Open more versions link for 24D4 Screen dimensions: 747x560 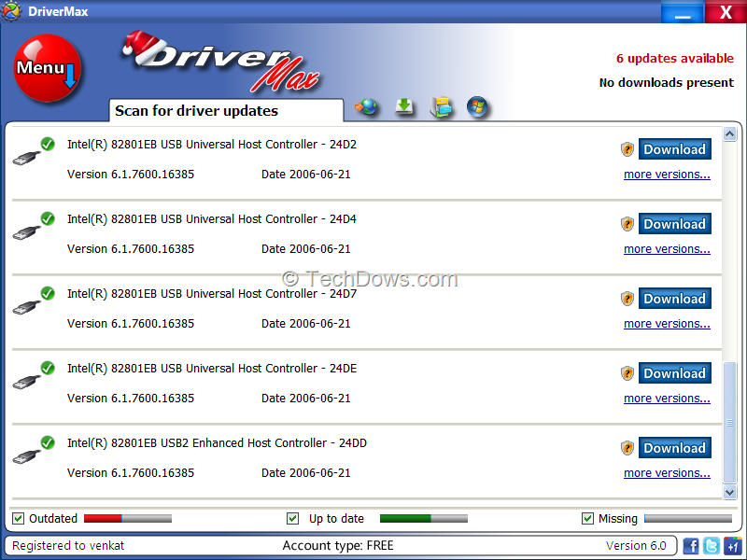(667, 249)
